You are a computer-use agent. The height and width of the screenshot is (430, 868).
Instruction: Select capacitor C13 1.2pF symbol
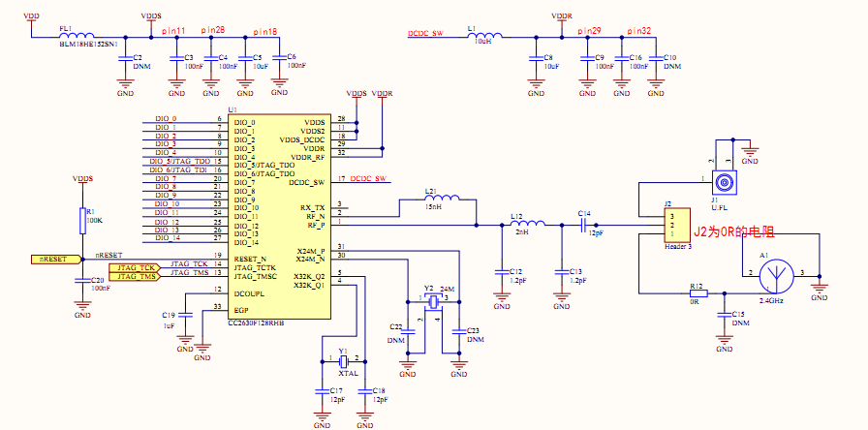click(x=561, y=272)
